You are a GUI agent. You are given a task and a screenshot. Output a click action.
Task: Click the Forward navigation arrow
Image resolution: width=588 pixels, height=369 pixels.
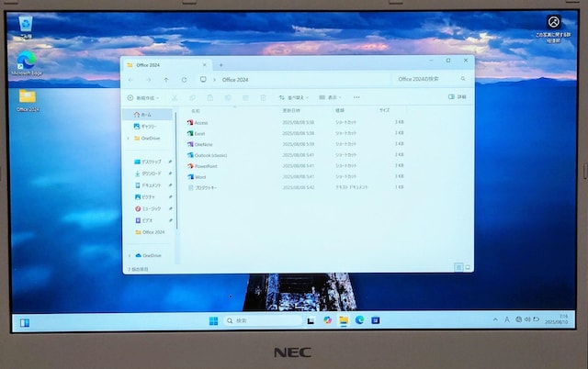[x=149, y=80]
